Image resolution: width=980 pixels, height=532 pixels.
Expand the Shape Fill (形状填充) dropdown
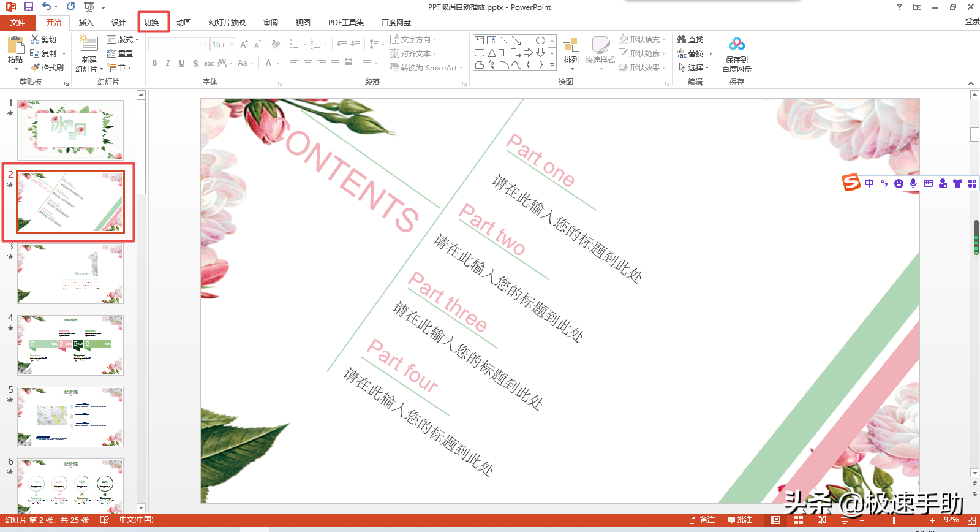coord(642,39)
